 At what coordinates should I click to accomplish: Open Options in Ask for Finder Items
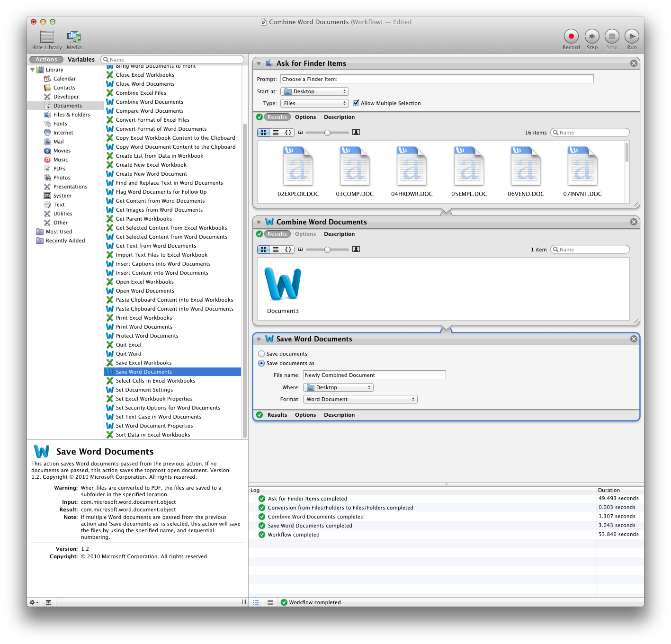pos(305,117)
